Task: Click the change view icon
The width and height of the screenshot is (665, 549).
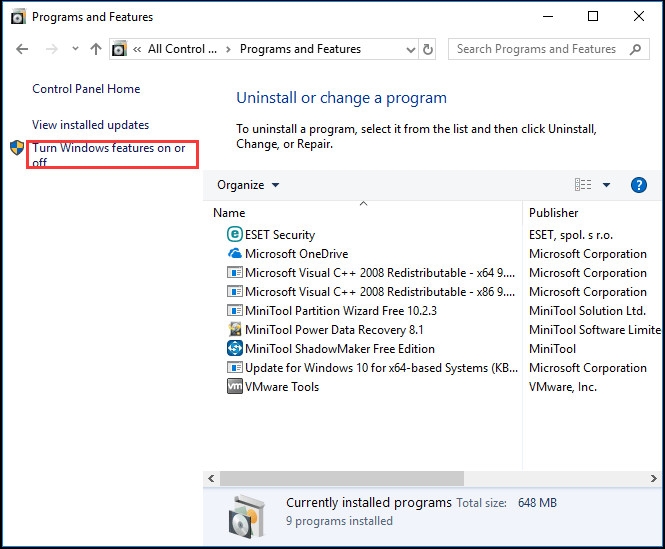Action: tap(583, 185)
